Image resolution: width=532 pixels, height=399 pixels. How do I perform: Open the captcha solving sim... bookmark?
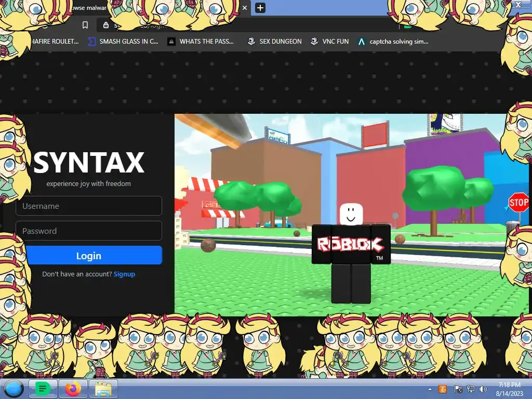[x=394, y=42]
